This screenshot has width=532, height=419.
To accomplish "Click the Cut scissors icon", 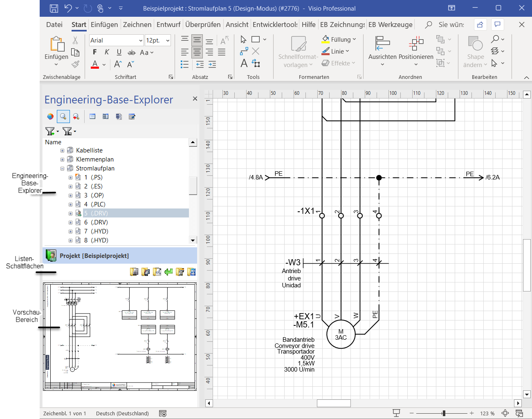I will pyautogui.click(x=75, y=40).
